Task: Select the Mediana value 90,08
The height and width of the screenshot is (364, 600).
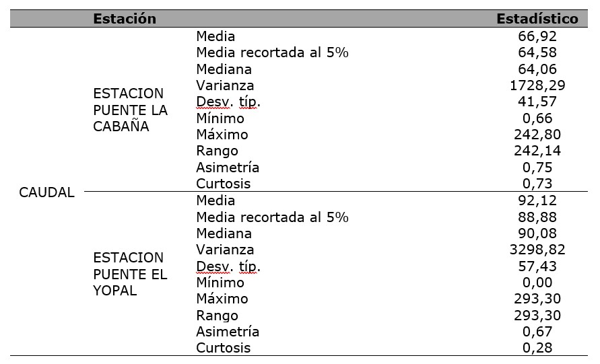Action: 537,233
